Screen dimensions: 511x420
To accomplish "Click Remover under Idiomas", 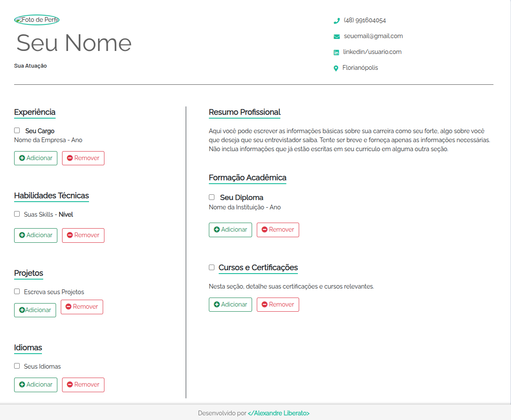I will [83, 384].
